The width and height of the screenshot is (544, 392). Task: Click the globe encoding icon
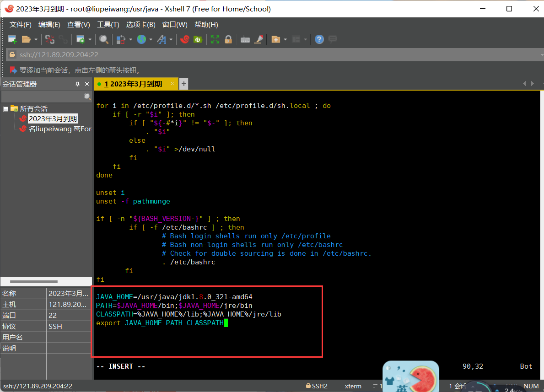click(x=141, y=39)
